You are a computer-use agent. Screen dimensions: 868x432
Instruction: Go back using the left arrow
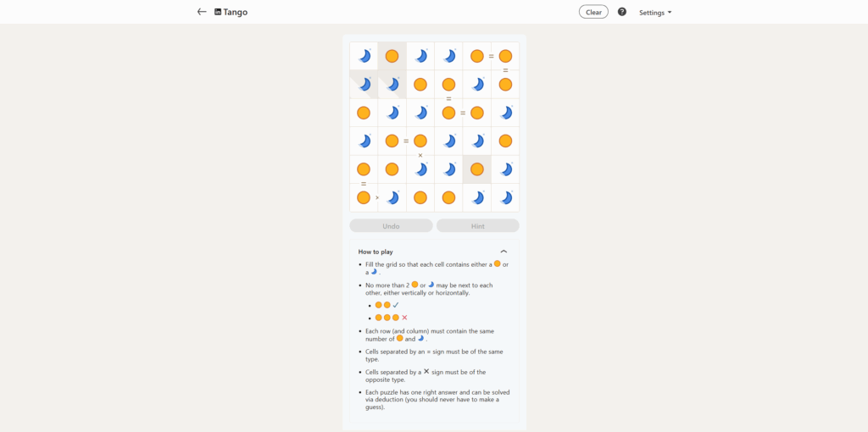pyautogui.click(x=202, y=12)
